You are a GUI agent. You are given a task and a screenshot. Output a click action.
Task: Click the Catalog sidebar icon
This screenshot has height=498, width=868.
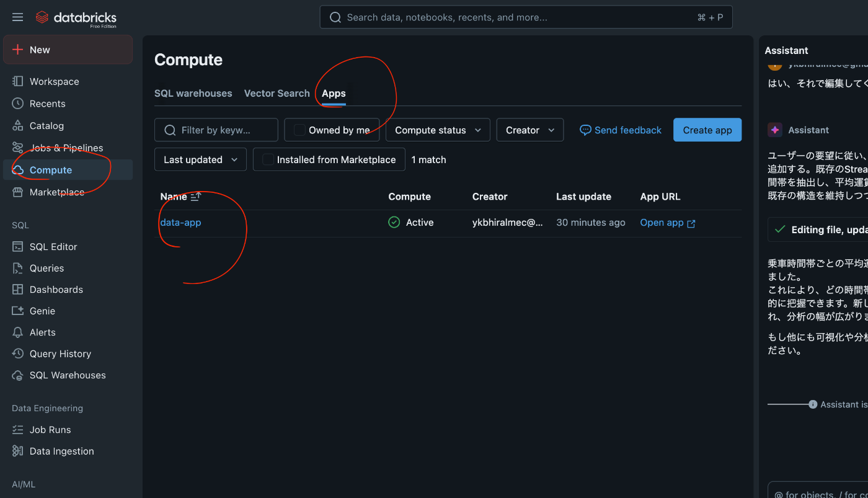(18, 126)
